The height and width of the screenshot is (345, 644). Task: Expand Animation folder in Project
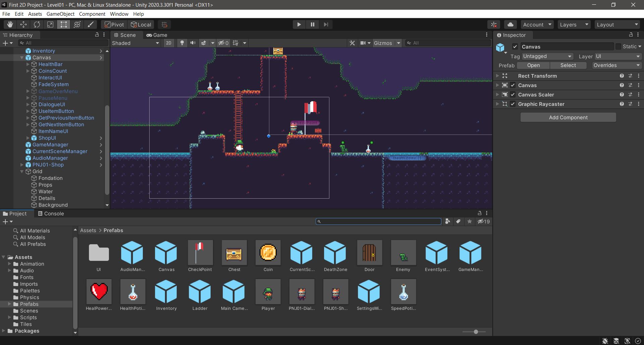pos(10,264)
